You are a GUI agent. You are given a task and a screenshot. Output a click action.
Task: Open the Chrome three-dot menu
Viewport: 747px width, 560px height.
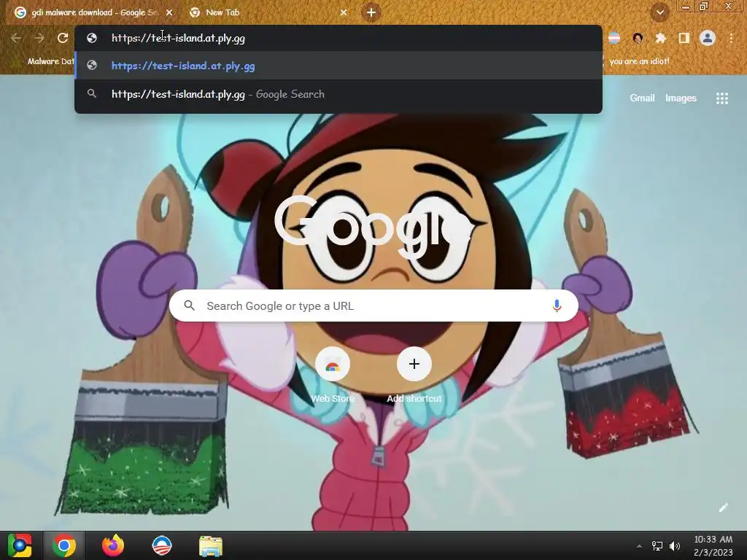click(731, 38)
